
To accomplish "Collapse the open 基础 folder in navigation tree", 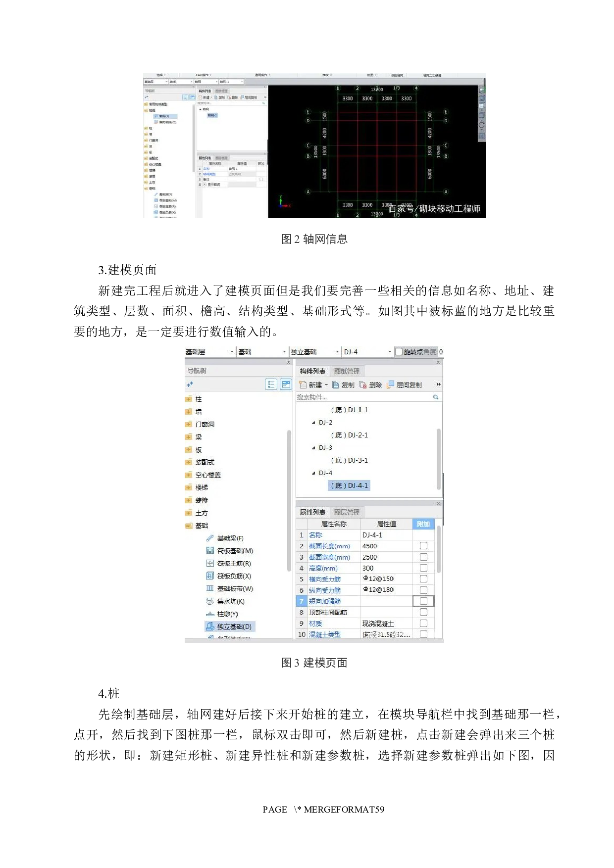I will (x=188, y=526).
